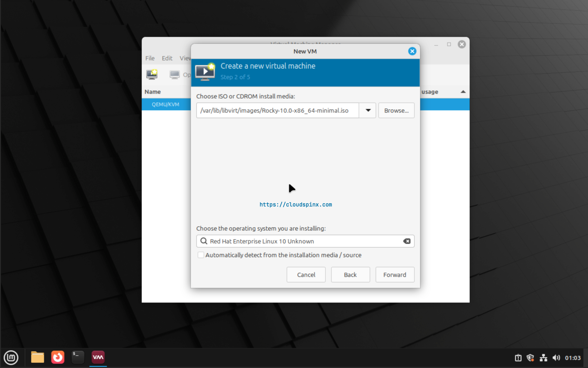The width and height of the screenshot is (588, 368).
Task: Open the Linux Mint start menu
Action: pos(11,357)
